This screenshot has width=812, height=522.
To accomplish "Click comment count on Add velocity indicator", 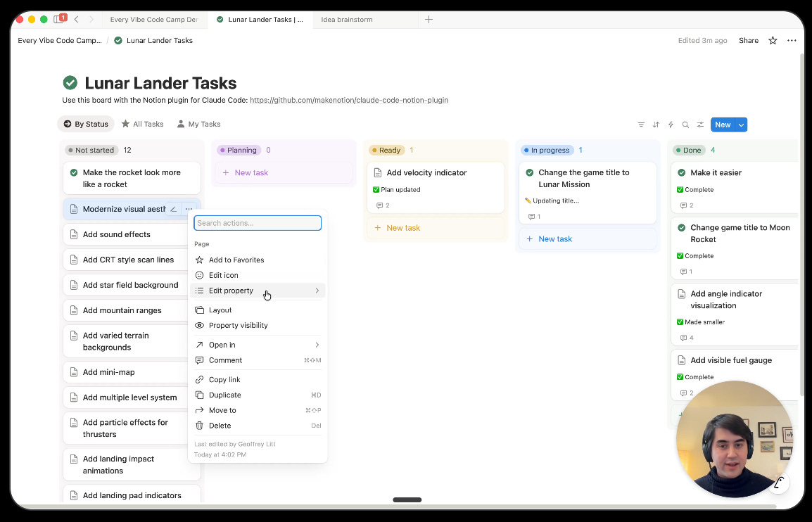I will 383,205.
